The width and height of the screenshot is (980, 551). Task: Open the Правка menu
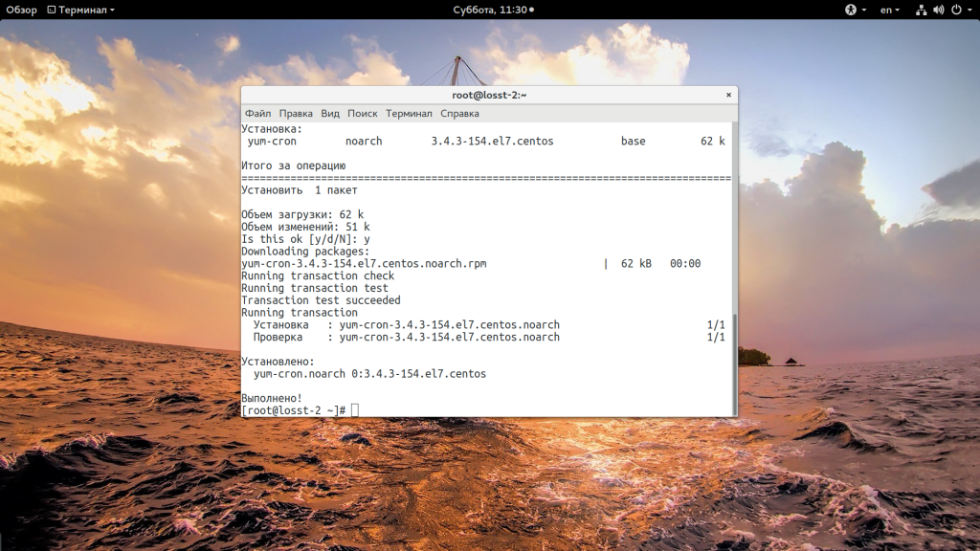click(296, 113)
